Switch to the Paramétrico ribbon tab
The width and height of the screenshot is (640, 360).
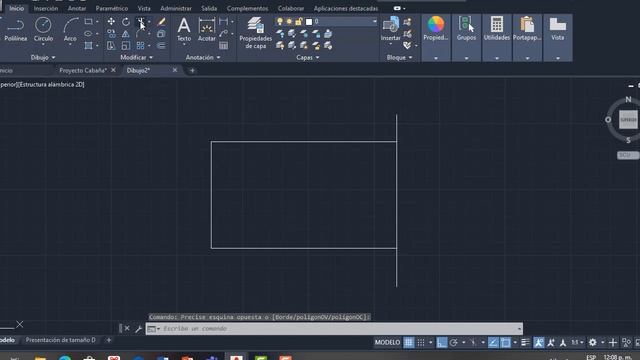[111, 8]
